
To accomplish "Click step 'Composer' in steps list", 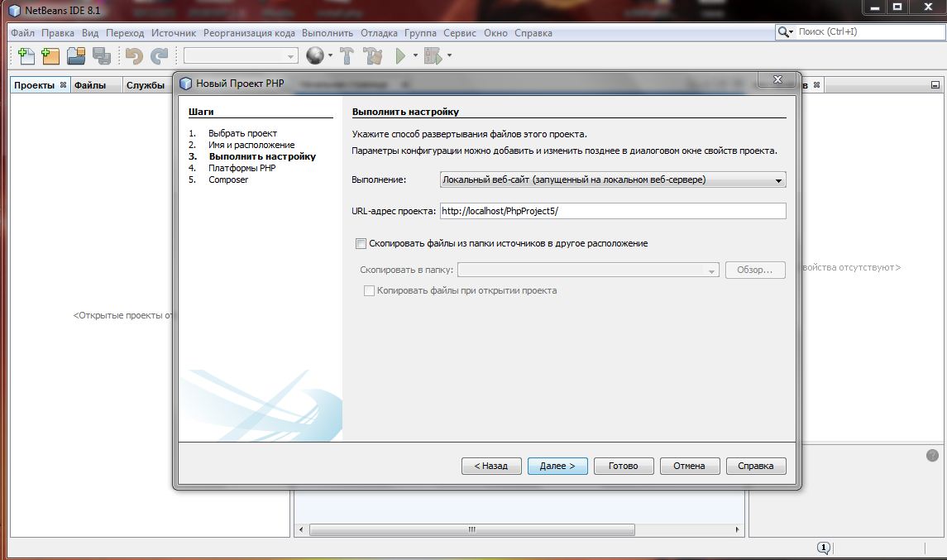I will pyautogui.click(x=228, y=179).
